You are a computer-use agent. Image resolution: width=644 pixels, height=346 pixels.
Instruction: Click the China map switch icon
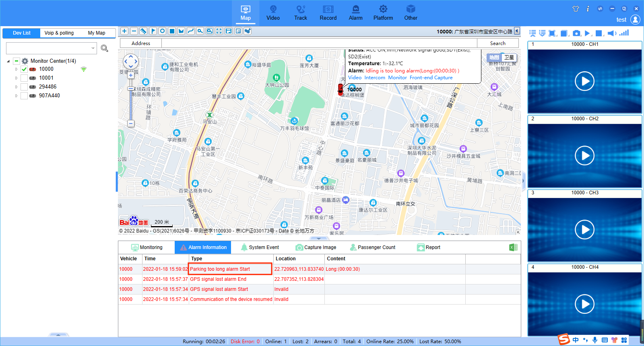coord(248,31)
